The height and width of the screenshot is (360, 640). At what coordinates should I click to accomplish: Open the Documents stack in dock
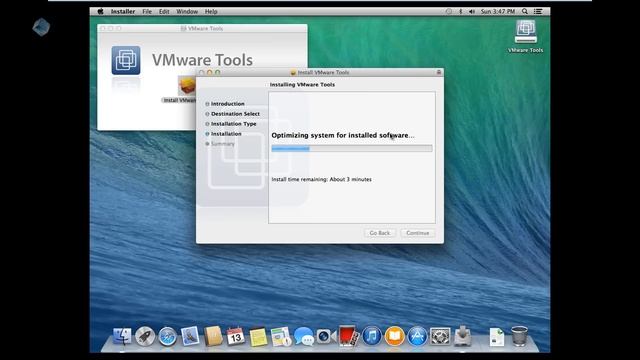click(x=497, y=337)
